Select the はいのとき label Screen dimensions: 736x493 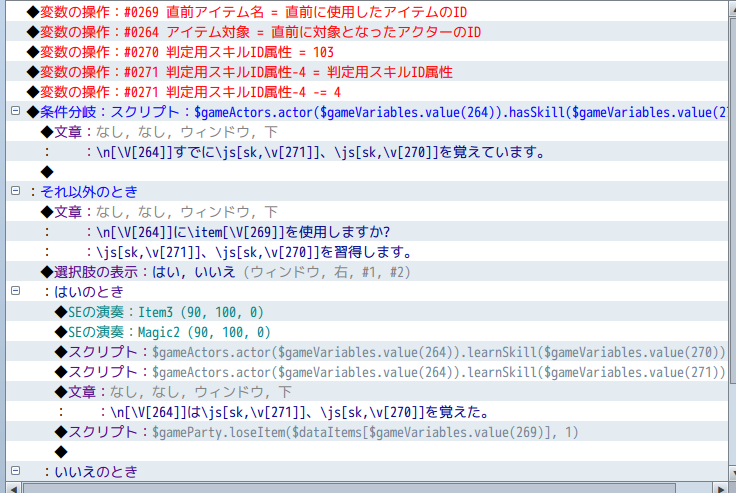coord(89,292)
